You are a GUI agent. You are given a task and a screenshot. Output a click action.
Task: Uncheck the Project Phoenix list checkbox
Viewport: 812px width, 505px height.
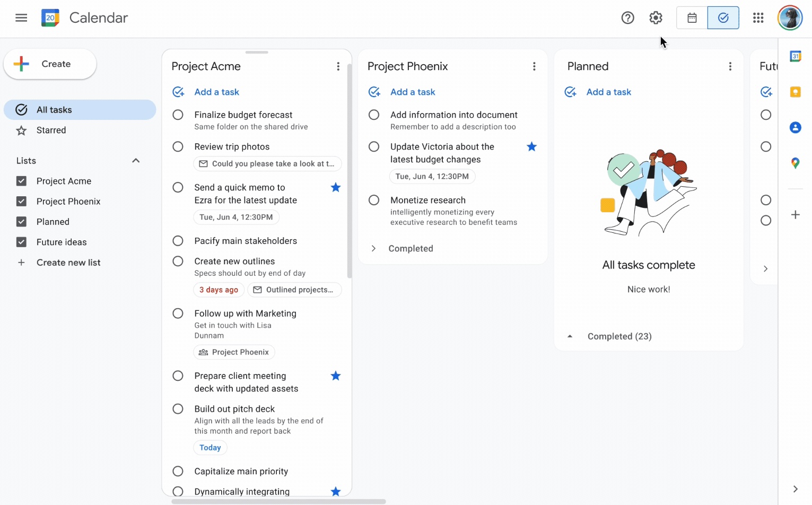tap(21, 202)
